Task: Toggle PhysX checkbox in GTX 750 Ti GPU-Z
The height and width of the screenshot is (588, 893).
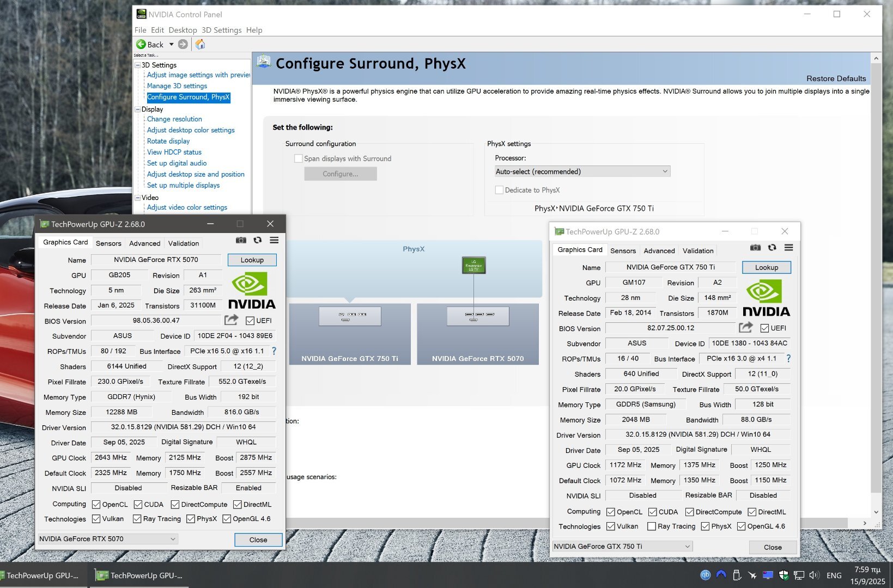Action: coord(706,526)
